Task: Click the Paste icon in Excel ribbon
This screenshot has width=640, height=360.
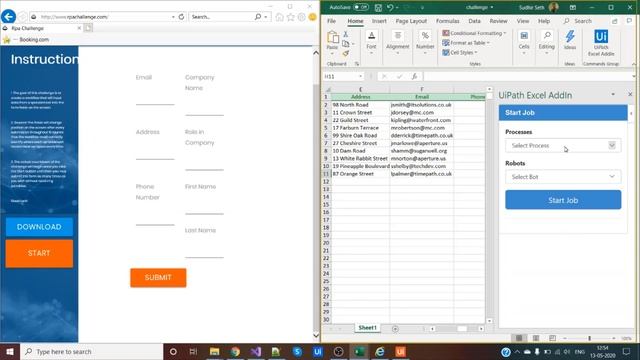Action: 333,38
